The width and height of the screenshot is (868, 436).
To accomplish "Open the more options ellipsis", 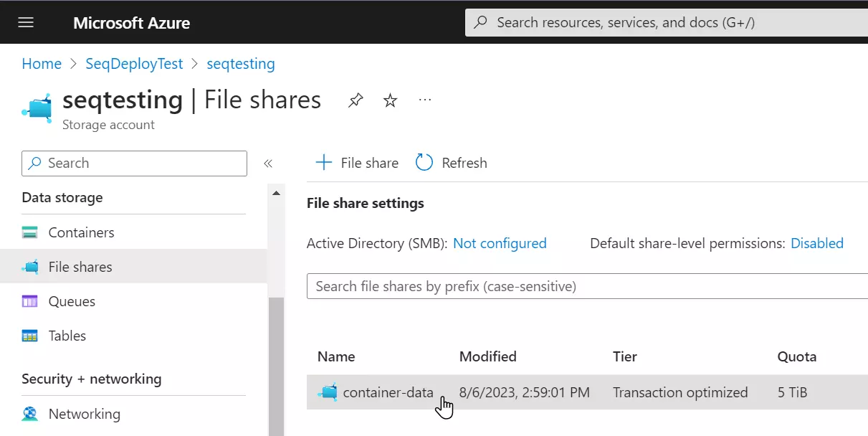I will pos(425,100).
